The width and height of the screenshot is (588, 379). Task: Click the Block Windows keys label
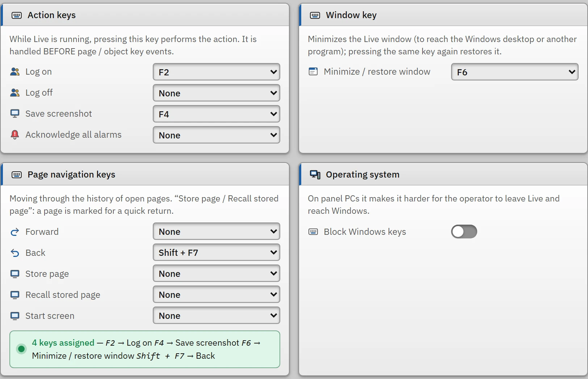[x=365, y=232]
